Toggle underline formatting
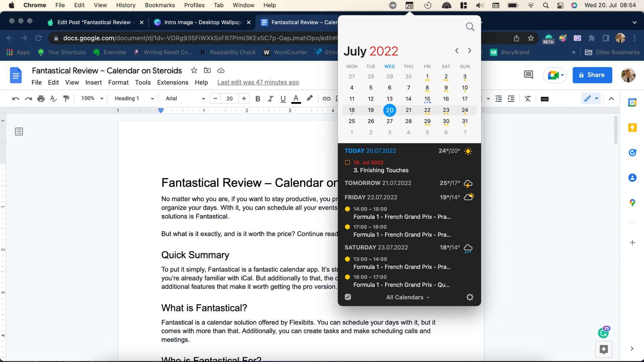This screenshot has height=362, width=644. pyautogui.click(x=283, y=99)
